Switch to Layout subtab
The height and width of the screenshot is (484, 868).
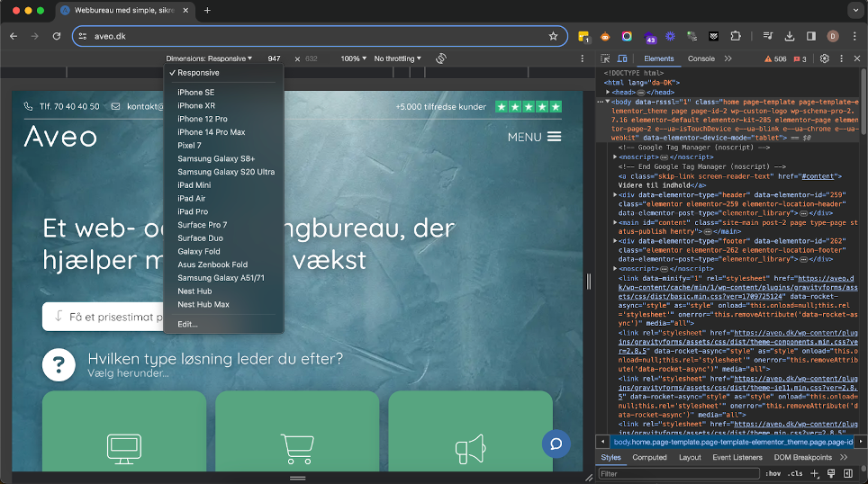[x=690, y=457]
